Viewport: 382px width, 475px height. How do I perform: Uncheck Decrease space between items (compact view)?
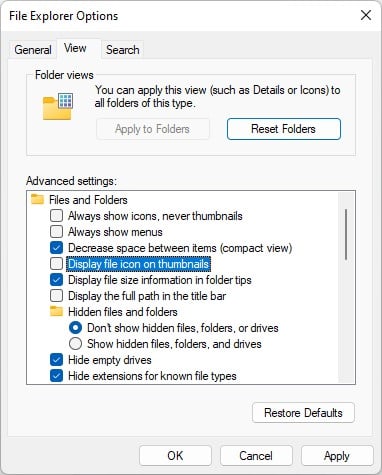click(x=56, y=248)
